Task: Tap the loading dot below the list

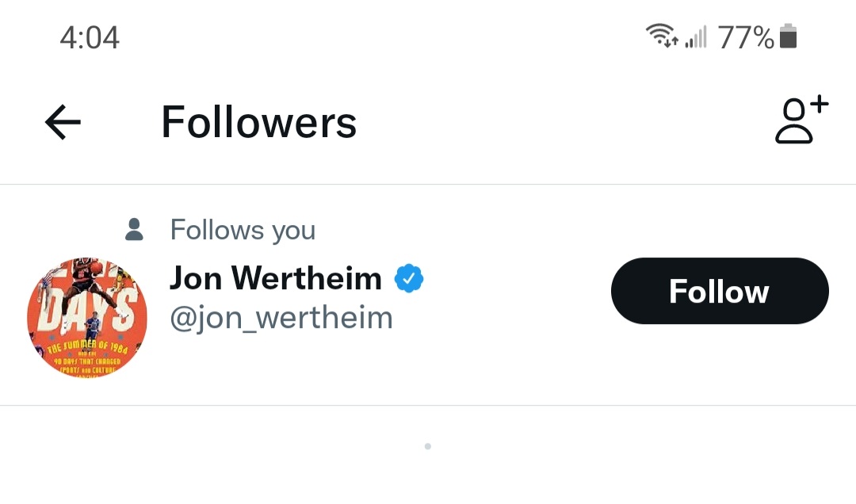Action: point(428,447)
